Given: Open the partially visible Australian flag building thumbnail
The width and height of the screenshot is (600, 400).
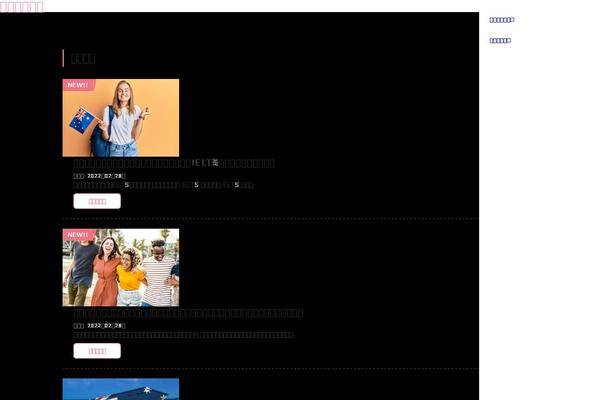Looking at the screenshot, I should click(121, 389).
